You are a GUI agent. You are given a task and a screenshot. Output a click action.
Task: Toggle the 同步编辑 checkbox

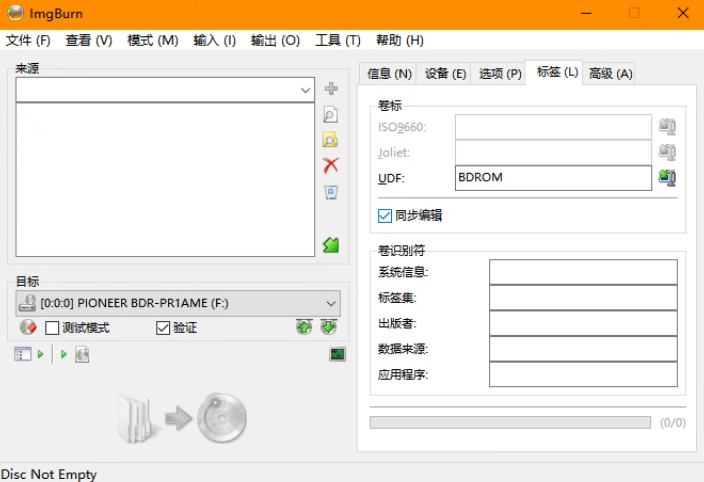(x=385, y=216)
